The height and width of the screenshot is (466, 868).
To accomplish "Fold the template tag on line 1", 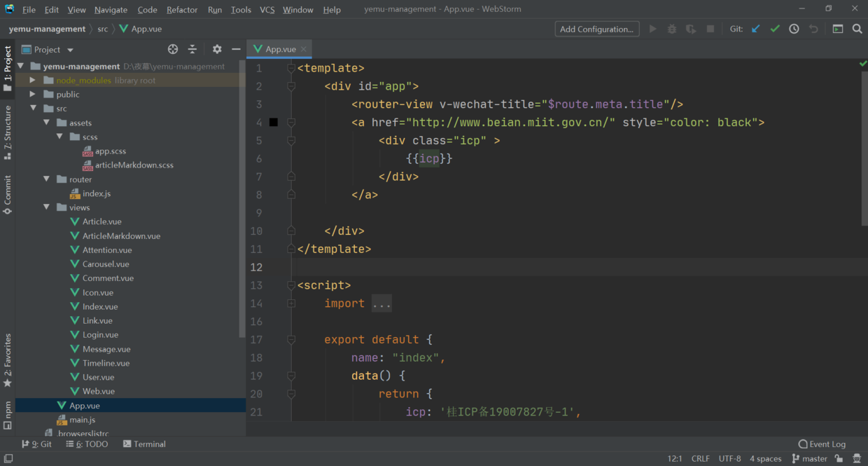I will 291,68.
